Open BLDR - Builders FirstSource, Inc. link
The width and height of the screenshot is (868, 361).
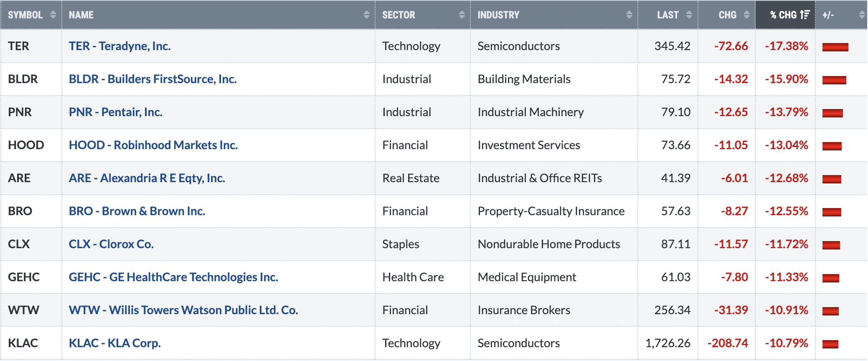[153, 79]
